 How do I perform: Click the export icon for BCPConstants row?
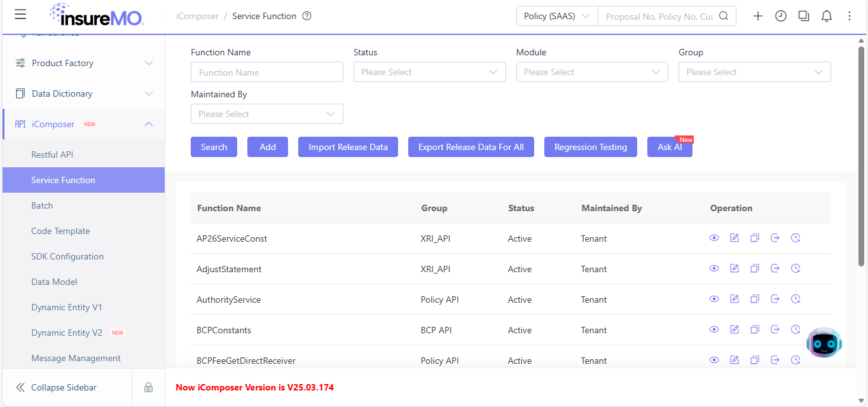tap(775, 329)
